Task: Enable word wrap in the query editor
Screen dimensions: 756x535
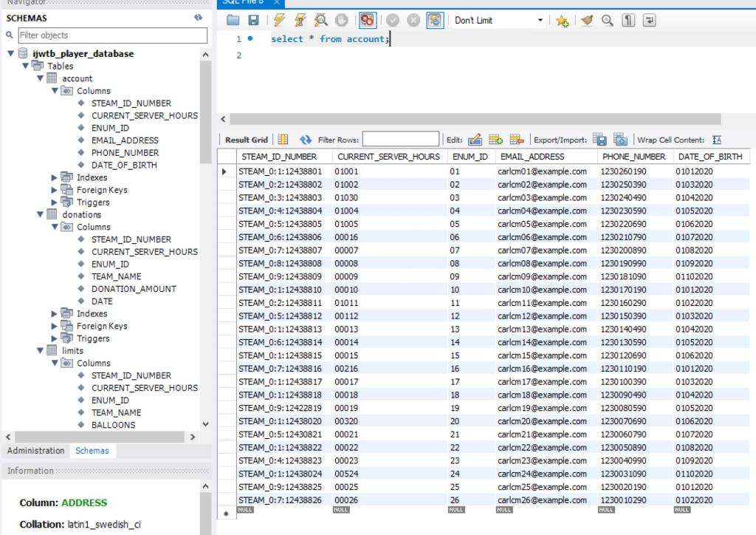Action: click(x=650, y=20)
